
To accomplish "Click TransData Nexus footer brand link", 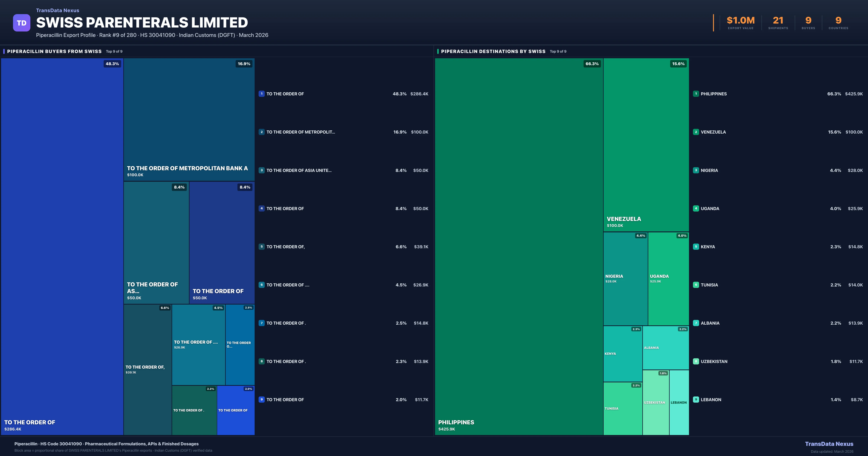I will click(x=829, y=444).
